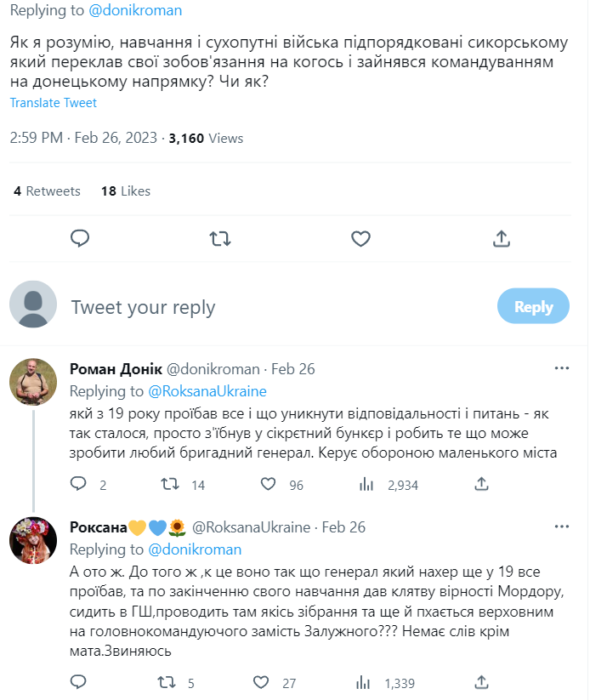Share the main tweet via its upload icon
The image size is (590, 700).
(502, 239)
